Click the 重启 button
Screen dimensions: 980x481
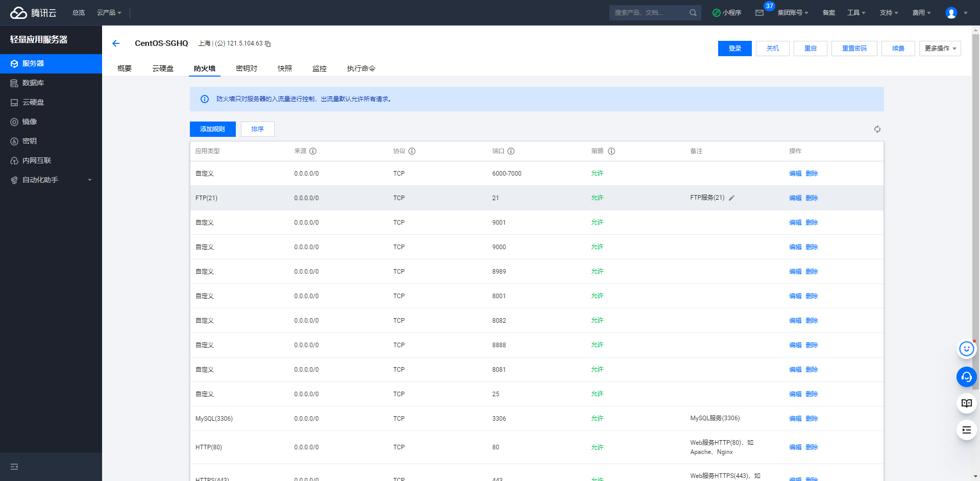[x=811, y=49]
